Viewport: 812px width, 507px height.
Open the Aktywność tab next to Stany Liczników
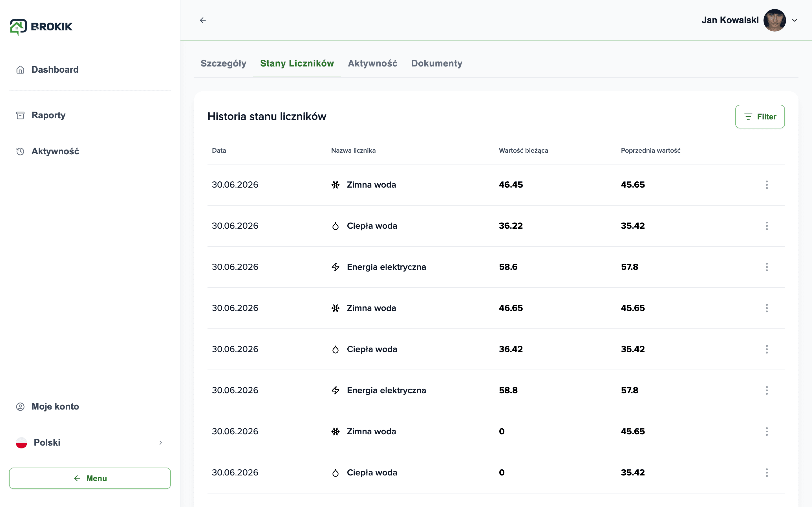pyautogui.click(x=372, y=63)
